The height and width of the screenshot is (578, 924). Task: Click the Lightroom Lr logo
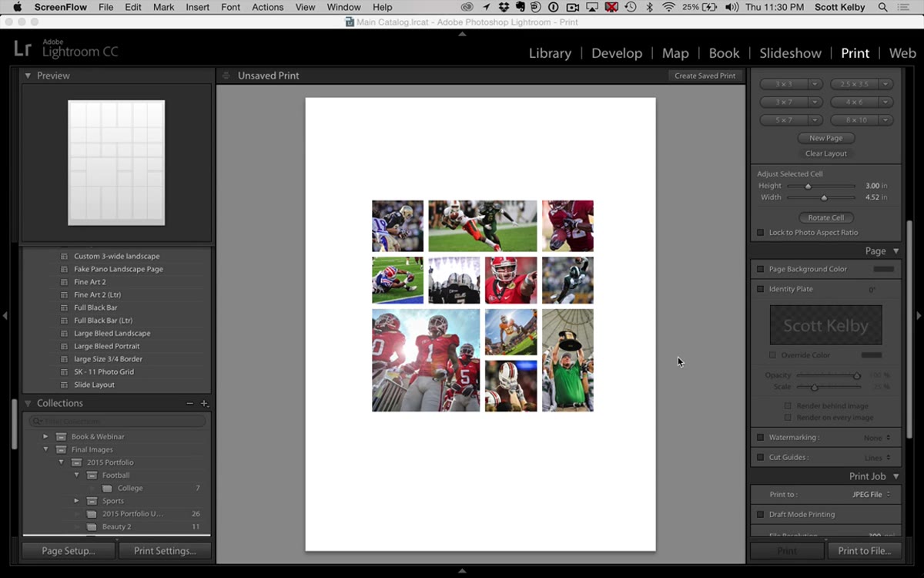coord(22,49)
